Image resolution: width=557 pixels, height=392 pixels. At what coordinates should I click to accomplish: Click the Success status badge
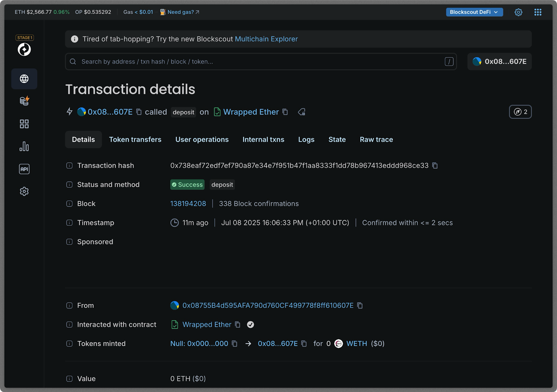pyautogui.click(x=187, y=185)
